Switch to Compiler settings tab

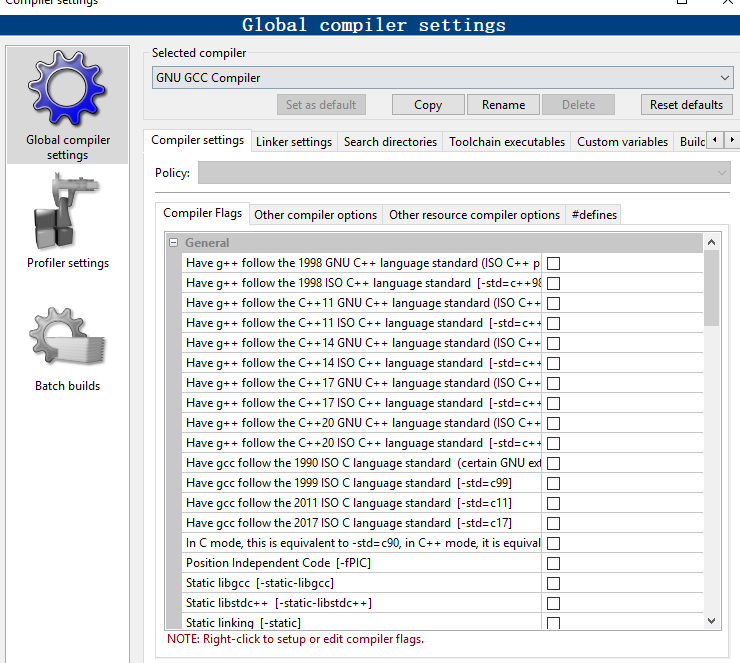click(x=197, y=140)
